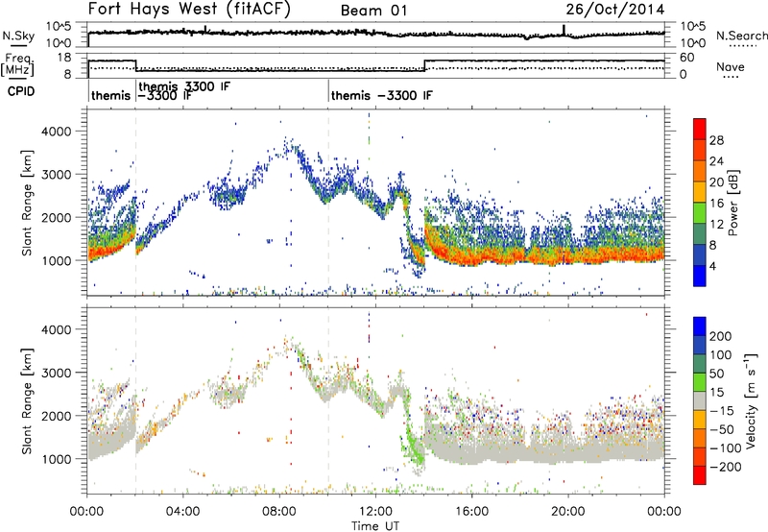Click the '28' label on the power color bar
The width and height of the screenshot is (768, 532).
click(716, 140)
